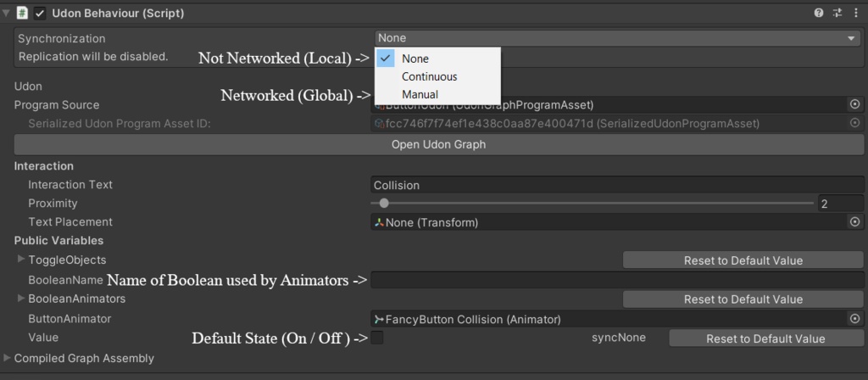
Task: Expand Compiled Graph Assembly section
Action: pyautogui.click(x=7, y=358)
